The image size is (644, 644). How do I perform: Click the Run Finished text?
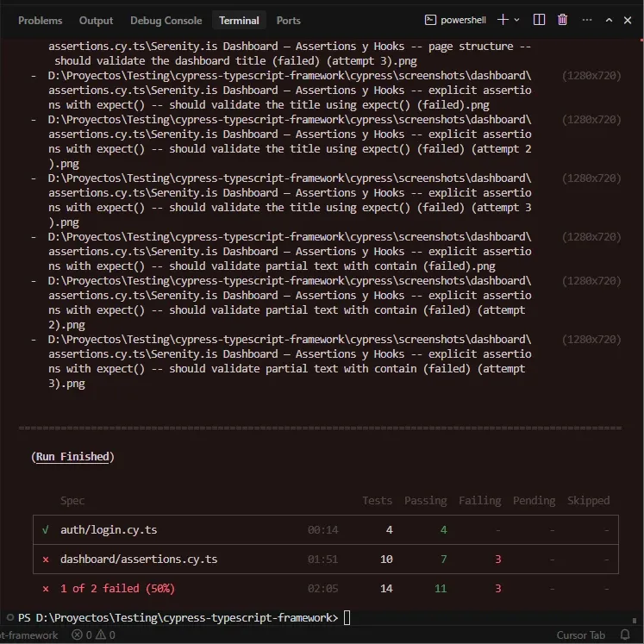click(72, 456)
